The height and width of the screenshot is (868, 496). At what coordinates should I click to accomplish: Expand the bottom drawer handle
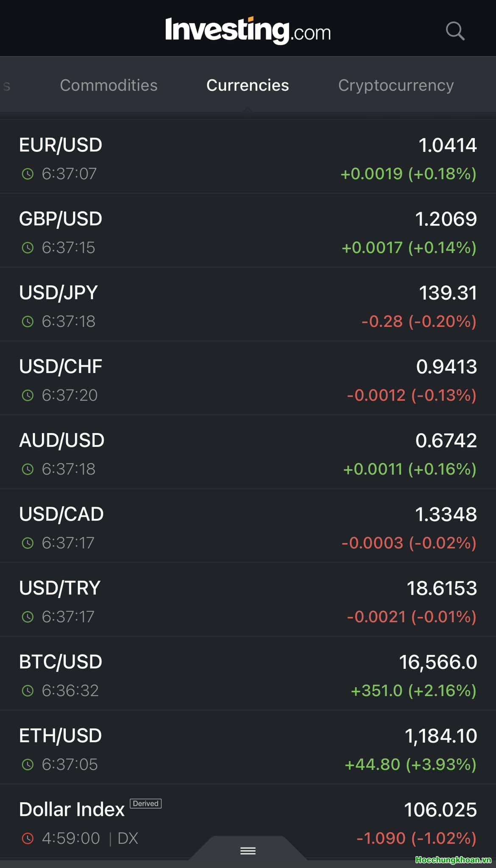click(x=248, y=851)
